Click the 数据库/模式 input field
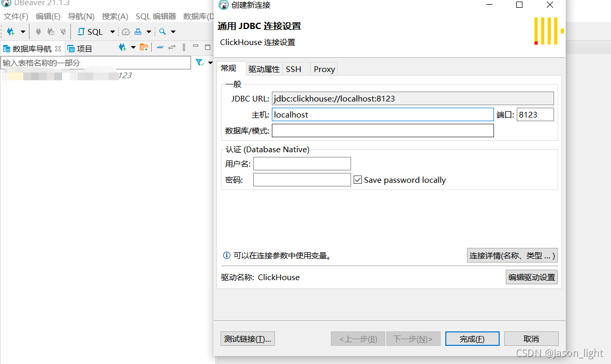The image size is (611, 364). point(383,130)
